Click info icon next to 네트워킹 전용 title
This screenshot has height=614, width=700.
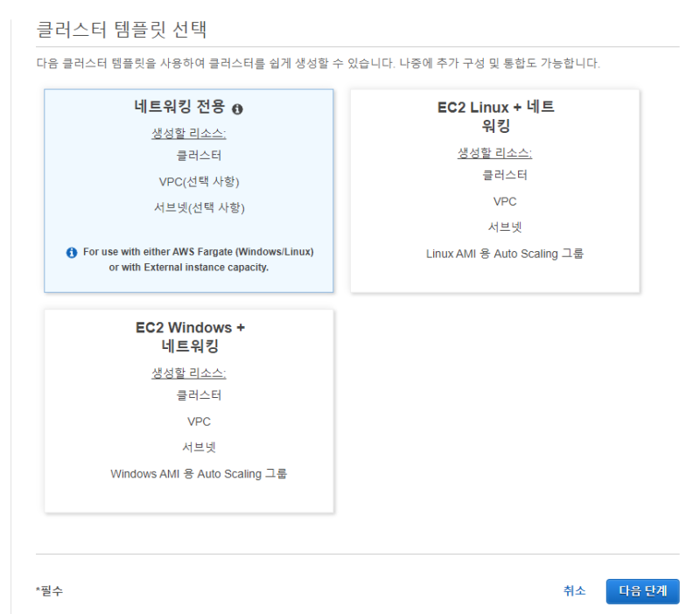click(237, 108)
